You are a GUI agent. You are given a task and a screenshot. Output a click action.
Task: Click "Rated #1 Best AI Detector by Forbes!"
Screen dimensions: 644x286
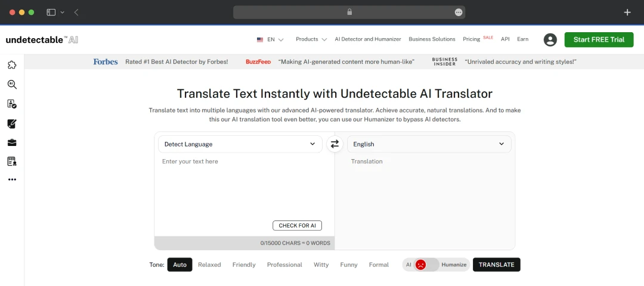[177, 61]
